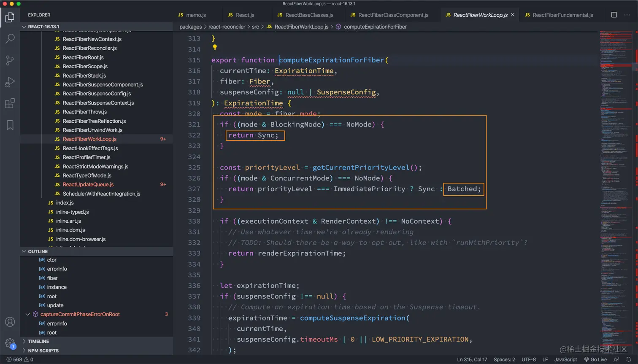Open the Accounts menu icon
This screenshot has width=638, height=364.
(x=10, y=322)
